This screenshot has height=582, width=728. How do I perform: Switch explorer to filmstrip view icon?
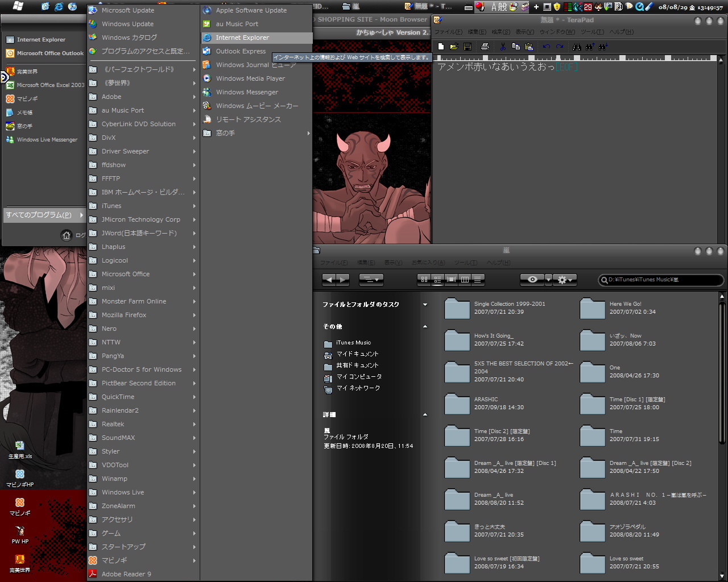pos(451,280)
